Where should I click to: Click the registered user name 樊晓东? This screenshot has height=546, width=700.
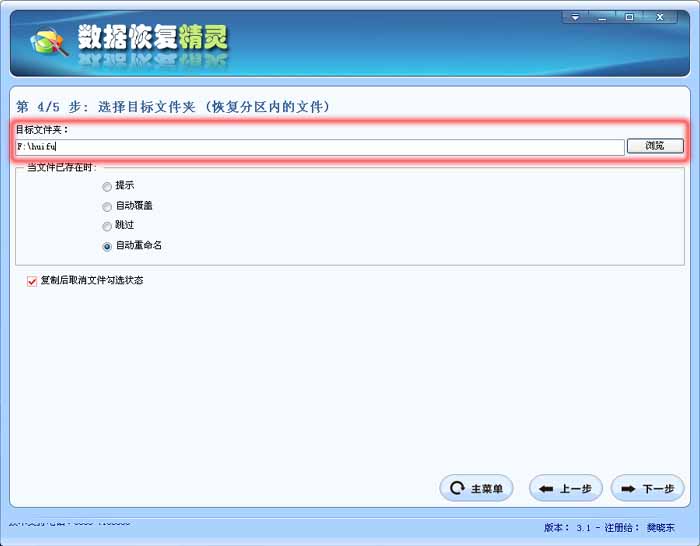click(660, 527)
